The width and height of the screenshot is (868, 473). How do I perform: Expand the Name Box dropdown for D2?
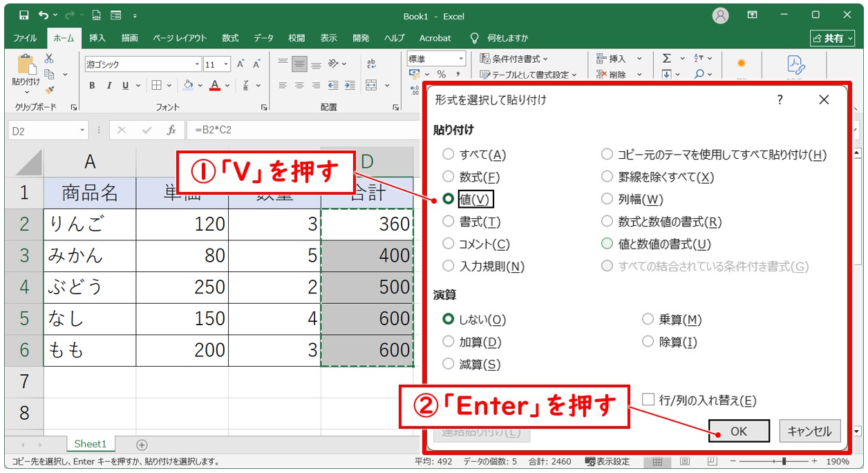83,130
